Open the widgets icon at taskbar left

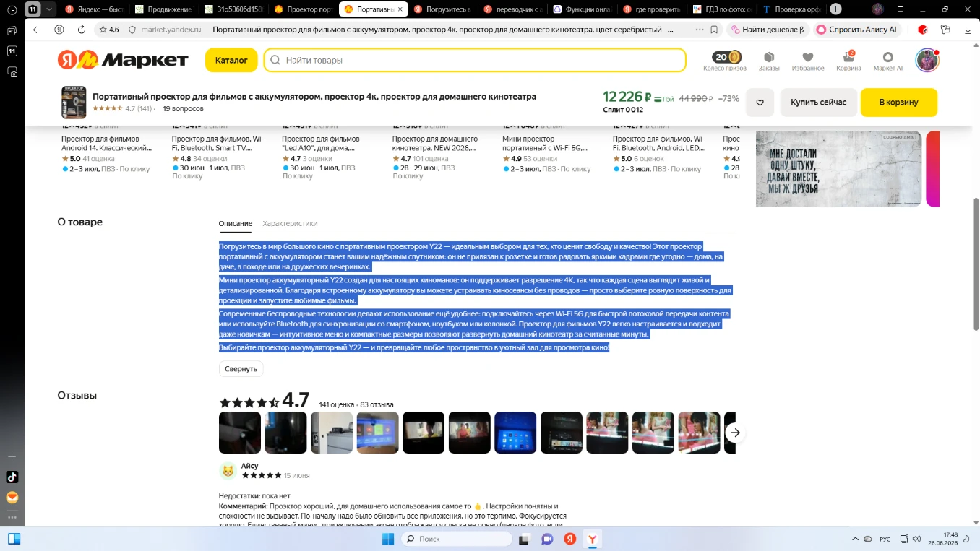click(14, 539)
